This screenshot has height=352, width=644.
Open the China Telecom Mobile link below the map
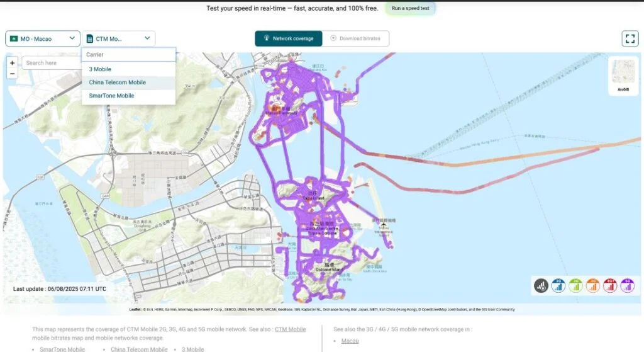pyautogui.click(x=139, y=349)
